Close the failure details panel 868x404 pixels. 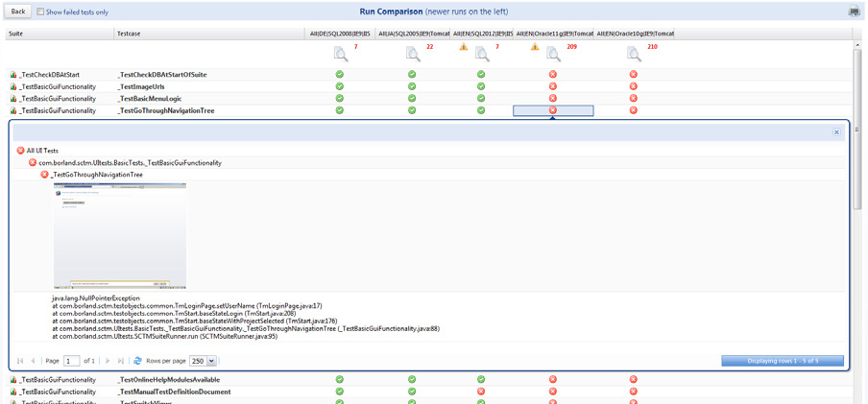[836, 132]
